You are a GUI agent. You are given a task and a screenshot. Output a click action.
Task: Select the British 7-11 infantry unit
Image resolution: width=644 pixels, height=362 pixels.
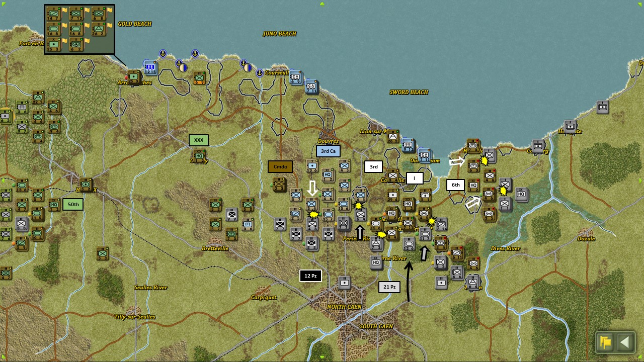(x=408, y=223)
